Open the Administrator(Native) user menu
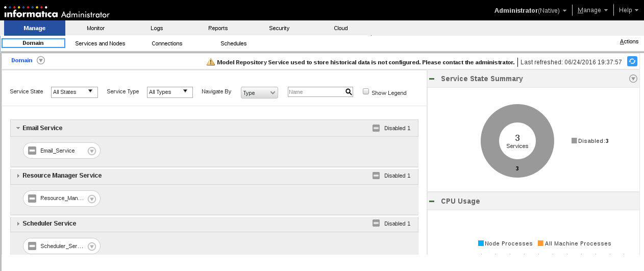 tap(530, 10)
